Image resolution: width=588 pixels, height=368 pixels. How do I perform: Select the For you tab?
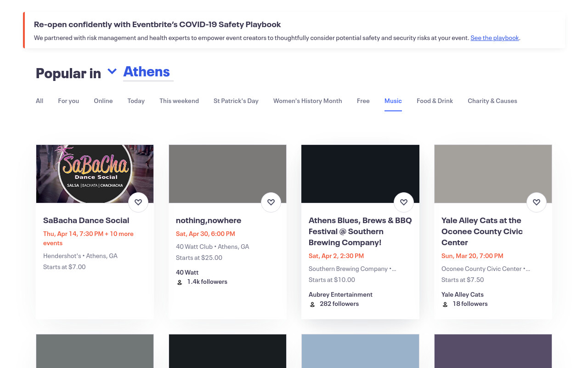click(68, 101)
